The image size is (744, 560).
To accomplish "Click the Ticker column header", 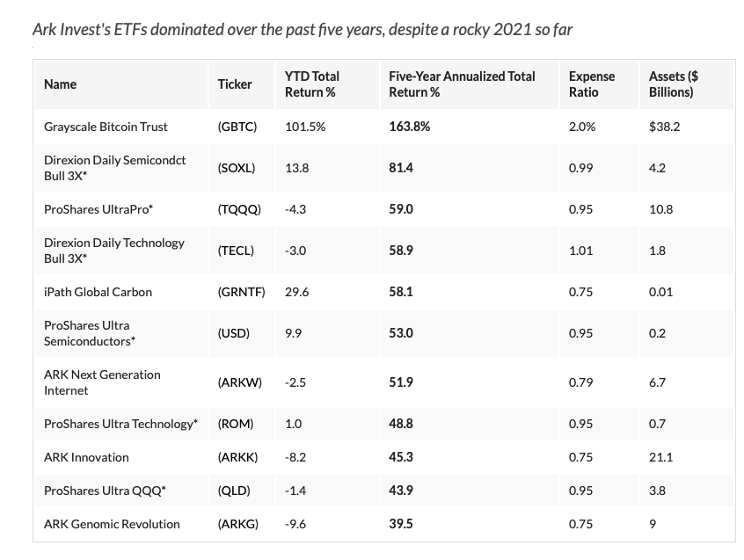I will tap(235, 84).
